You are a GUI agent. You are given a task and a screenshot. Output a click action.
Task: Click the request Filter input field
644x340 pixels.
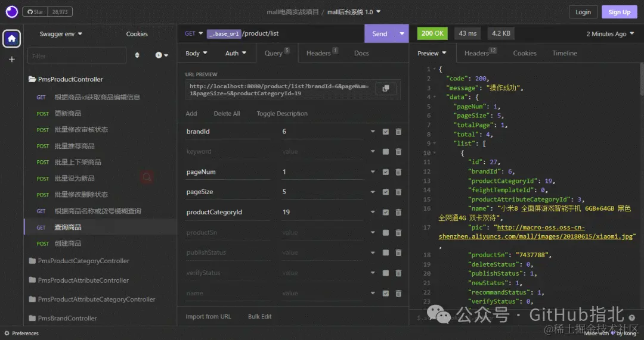(x=77, y=56)
